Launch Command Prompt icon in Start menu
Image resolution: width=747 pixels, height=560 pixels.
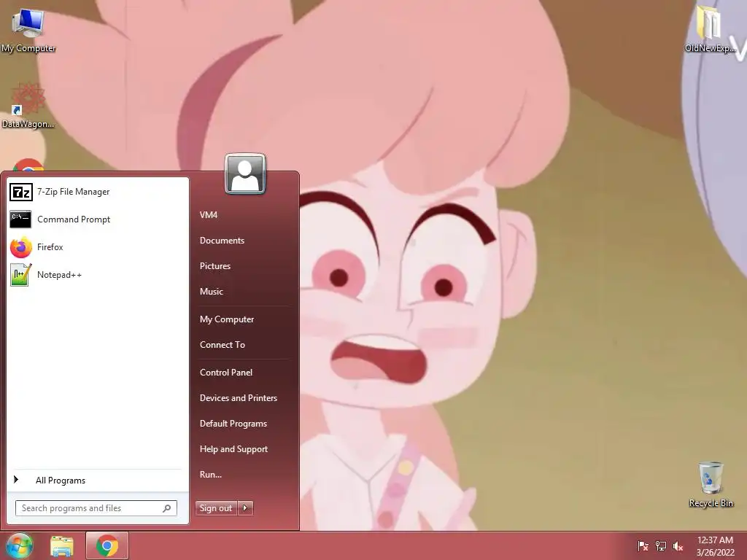[x=20, y=219]
